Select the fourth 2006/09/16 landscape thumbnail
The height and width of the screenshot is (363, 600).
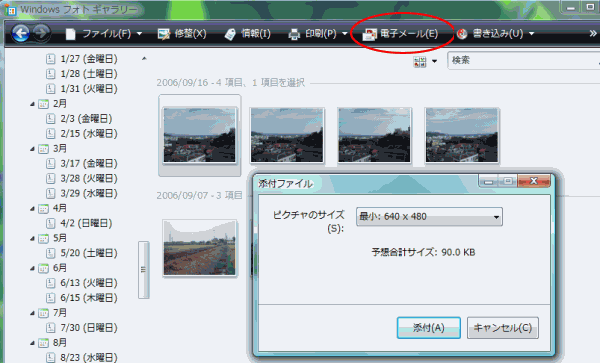click(x=462, y=135)
